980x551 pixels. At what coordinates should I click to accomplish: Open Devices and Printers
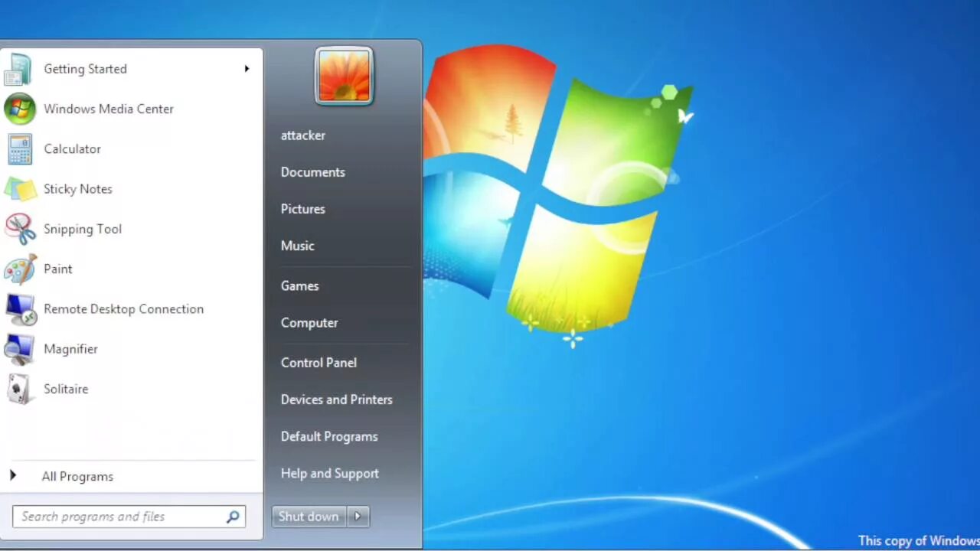337,399
